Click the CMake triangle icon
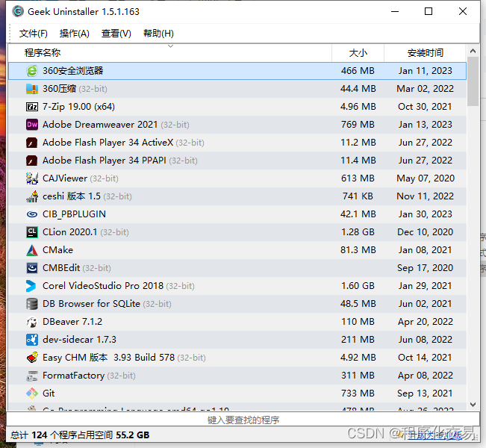The width and height of the screenshot is (486, 448). (32, 250)
